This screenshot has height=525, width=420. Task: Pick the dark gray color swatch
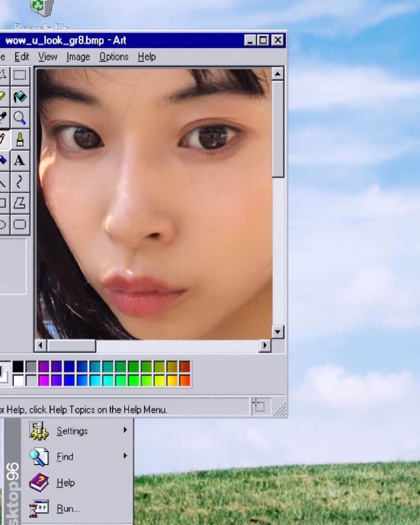(x=31, y=367)
